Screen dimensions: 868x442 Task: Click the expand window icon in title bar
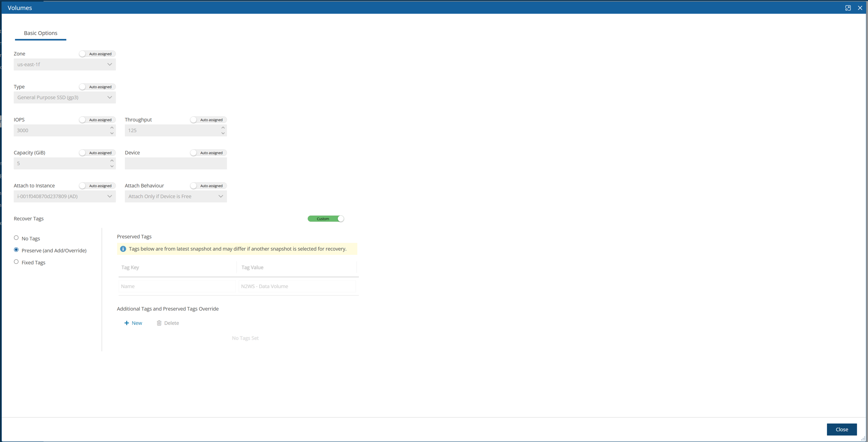click(848, 8)
